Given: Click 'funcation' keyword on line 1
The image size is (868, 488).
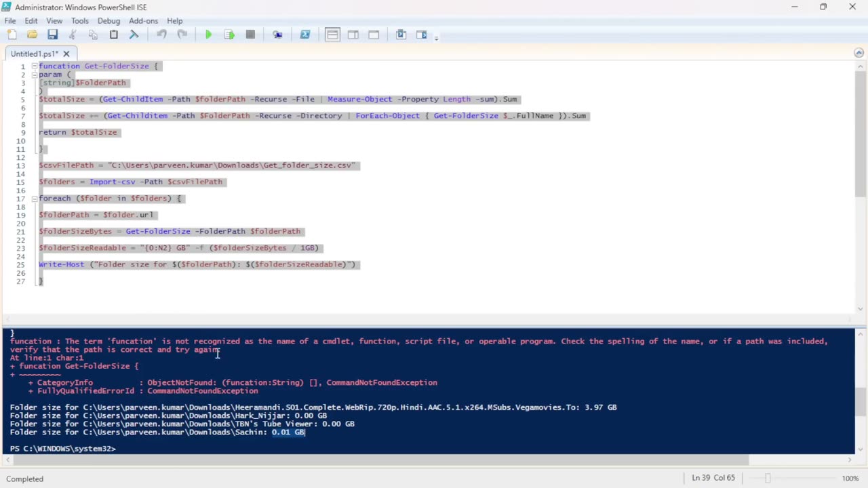Looking at the screenshot, I should [x=59, y=66].
